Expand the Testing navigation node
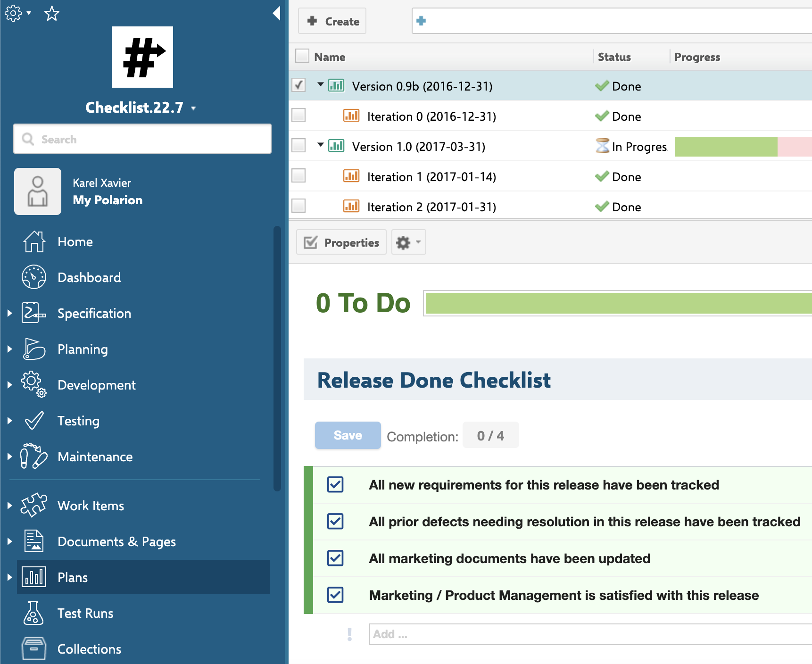 click(9, 421)
